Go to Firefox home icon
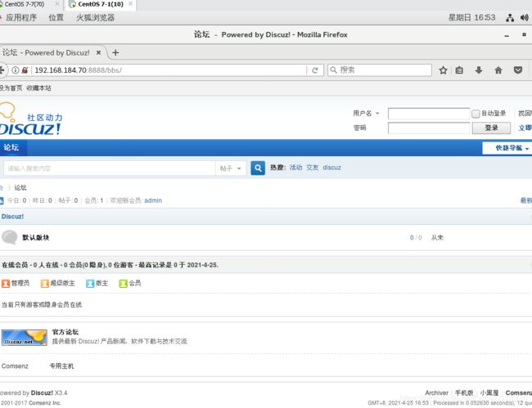Image resolution: width=532 pixels, height=408 pixels. tap(498, 70)
